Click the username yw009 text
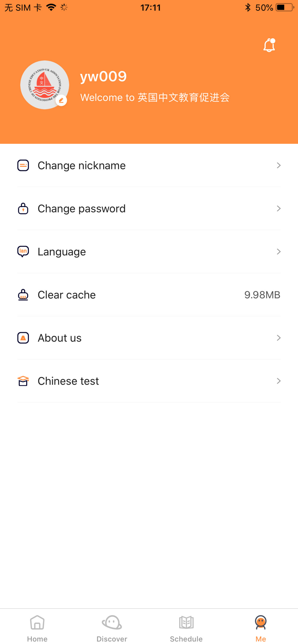298x644 pixels. [104, 76]
